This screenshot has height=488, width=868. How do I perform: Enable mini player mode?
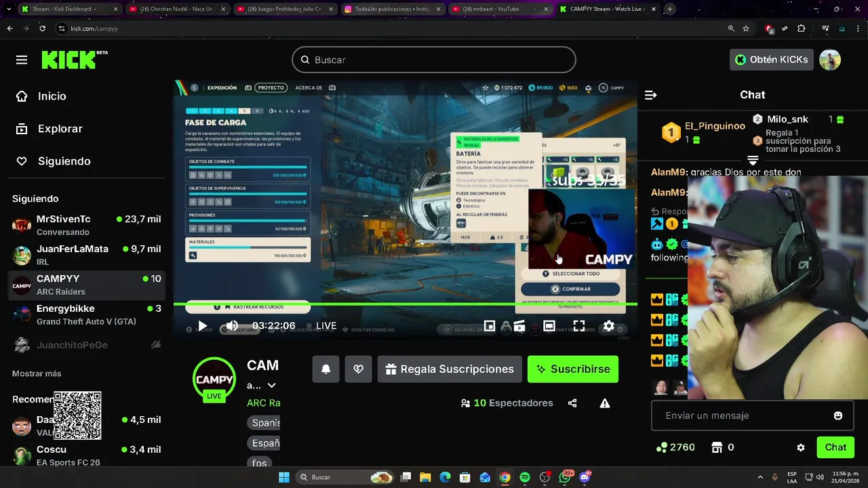click(490, 326)
